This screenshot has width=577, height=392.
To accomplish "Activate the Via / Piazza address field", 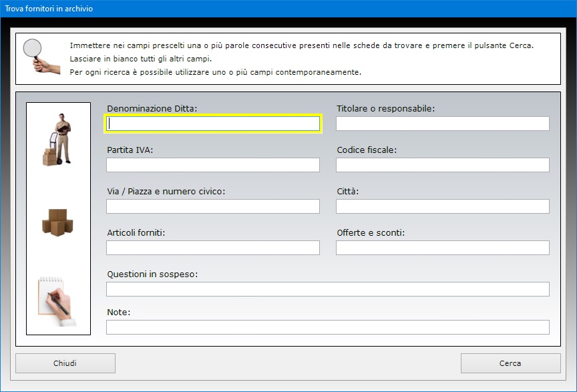I will pos(213,206).
